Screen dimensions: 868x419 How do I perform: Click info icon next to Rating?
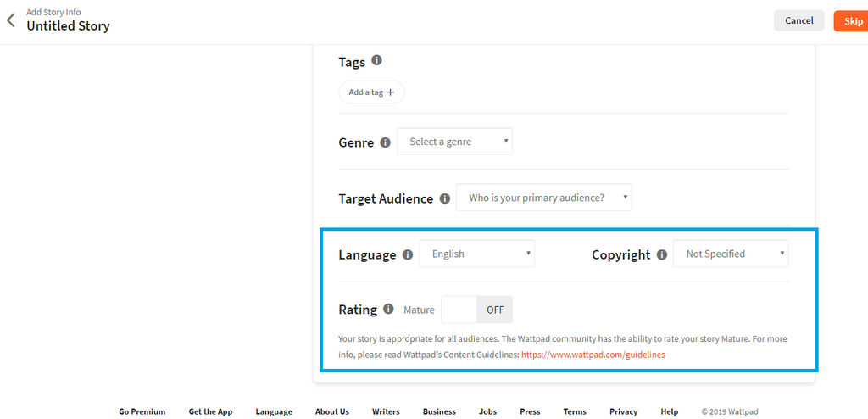(388, 310)
